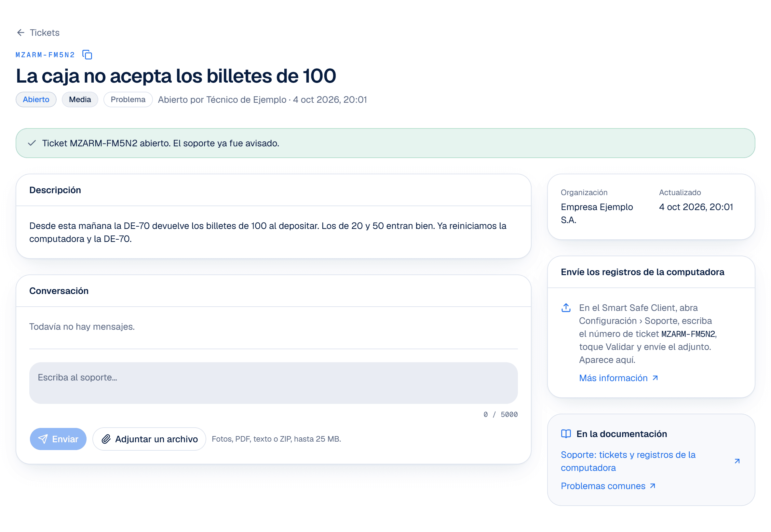Click the ticket code MZARM-FM5N2 above the title
Screen dimensions: 771x532
(45, 55)
